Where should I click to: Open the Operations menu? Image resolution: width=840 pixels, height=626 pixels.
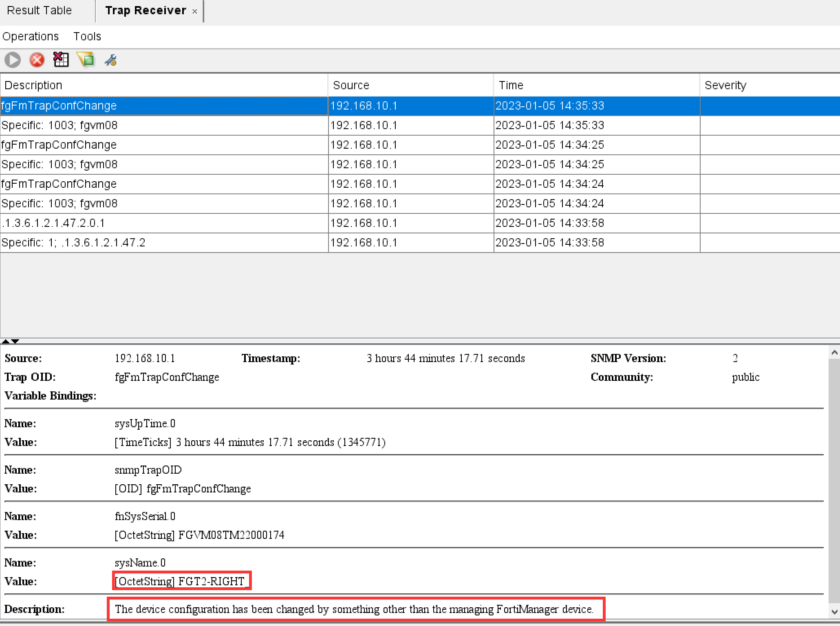tap(31, 36)
